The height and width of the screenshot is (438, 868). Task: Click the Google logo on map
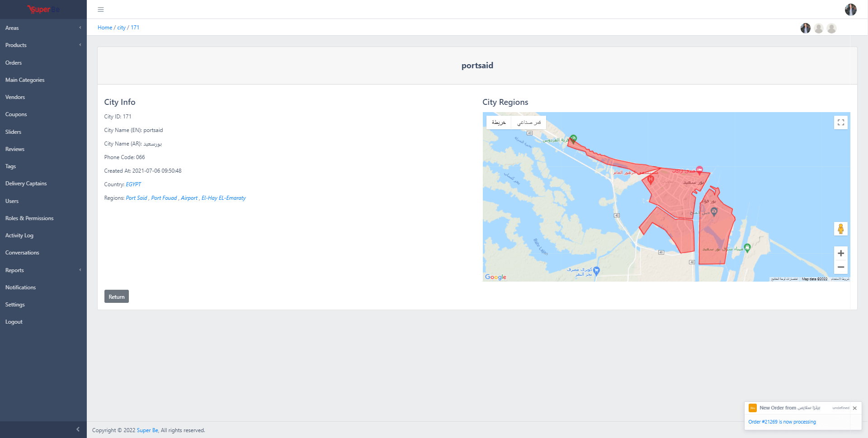495,277
